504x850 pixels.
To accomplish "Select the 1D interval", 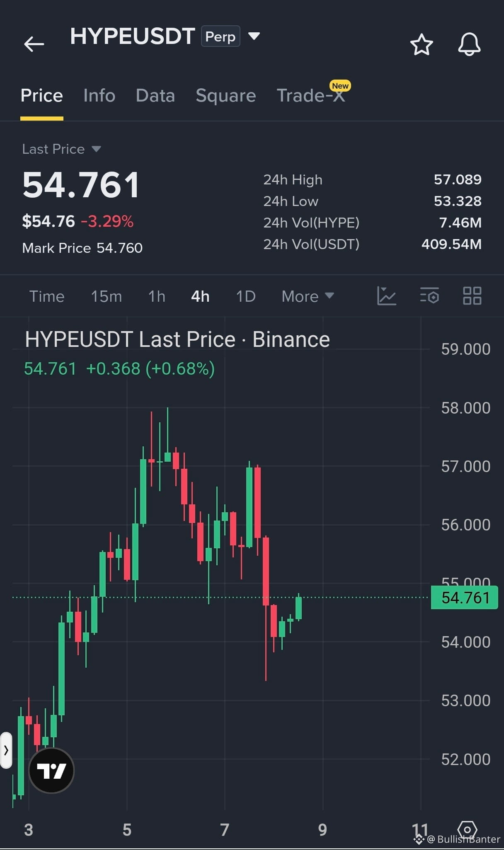I will pyautogui.click(x=246, y=296).
